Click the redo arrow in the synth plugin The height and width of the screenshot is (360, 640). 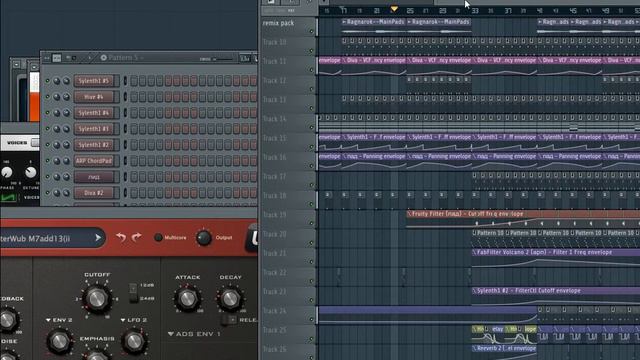[x=136, y=237]
